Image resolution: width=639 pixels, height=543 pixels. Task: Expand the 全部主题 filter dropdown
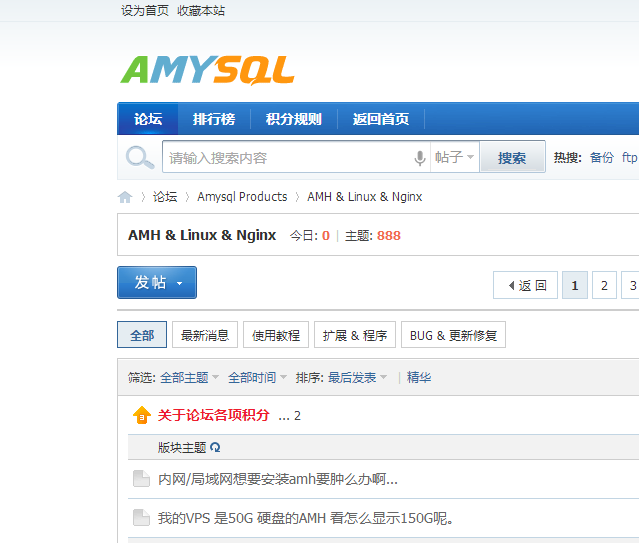tap(189, 378)
